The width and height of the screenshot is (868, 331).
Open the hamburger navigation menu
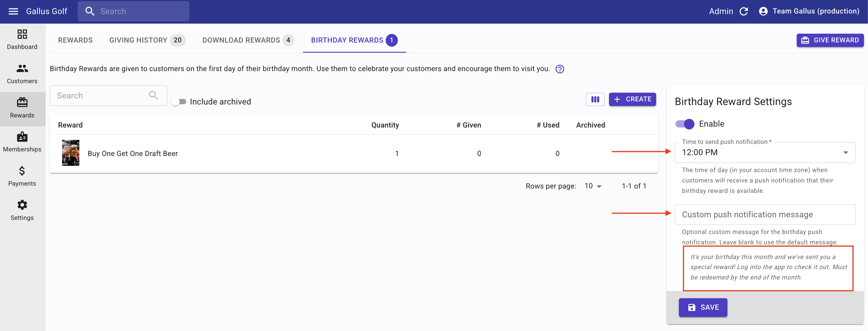(13, 12)
